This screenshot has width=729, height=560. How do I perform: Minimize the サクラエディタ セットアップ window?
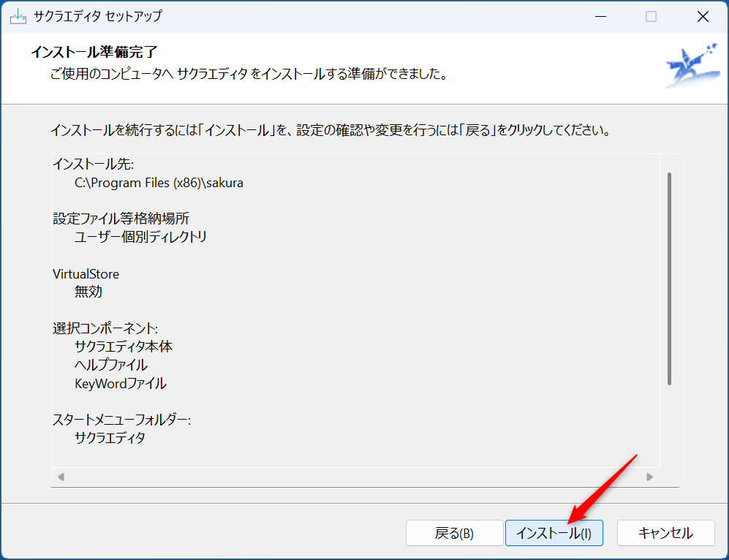click(x=601, y=17)
